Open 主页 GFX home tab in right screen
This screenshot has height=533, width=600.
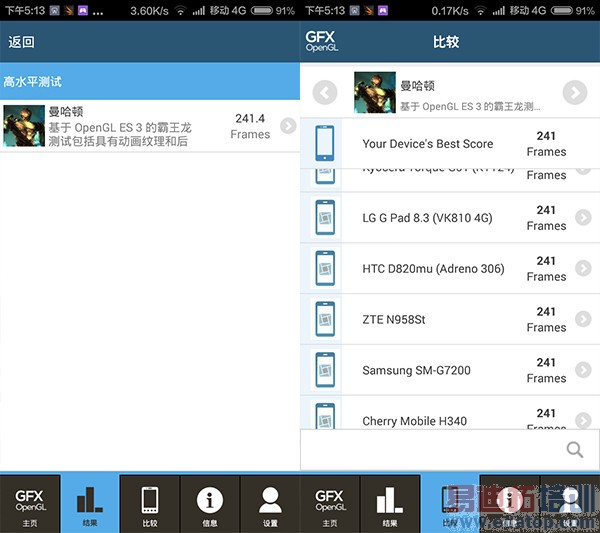point(330,504)
